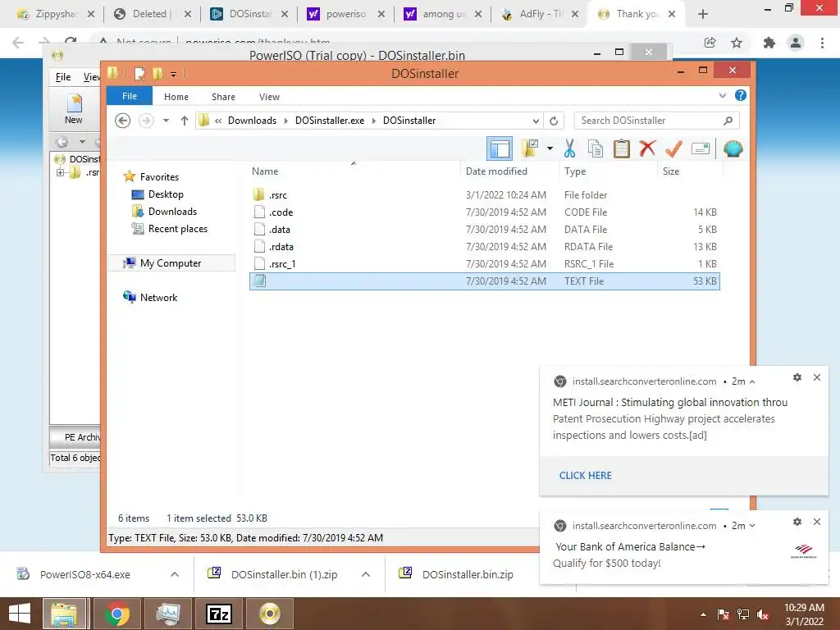
Task: Click the selected unnamed TEXT file icon
Action: 260,281
